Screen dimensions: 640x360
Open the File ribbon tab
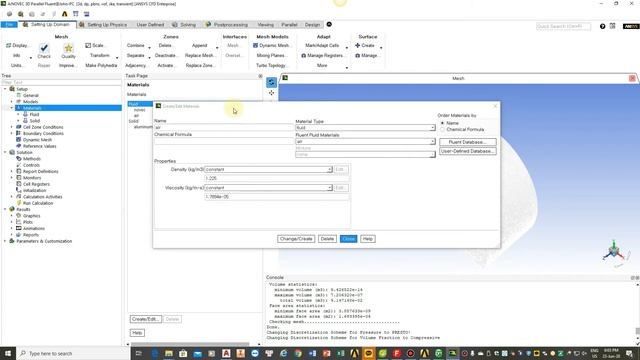tap(9, 24)
